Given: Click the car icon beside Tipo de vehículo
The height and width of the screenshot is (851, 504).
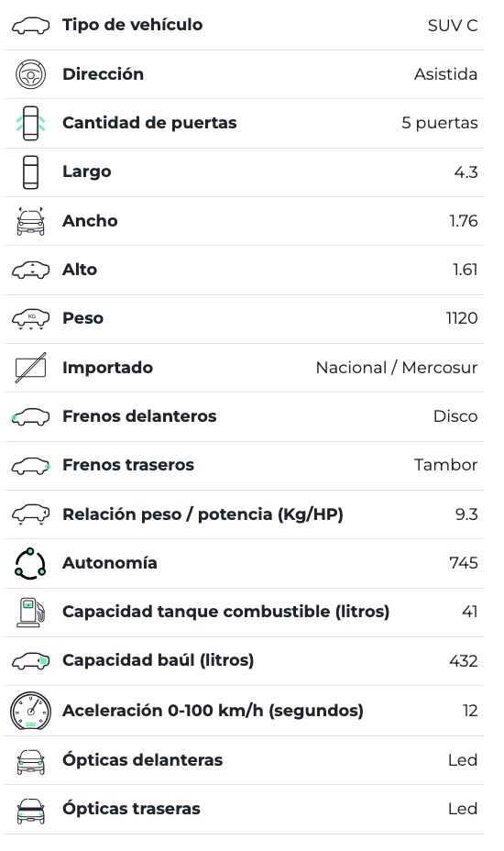Looking at the screenshot, I should pos(31,26).
